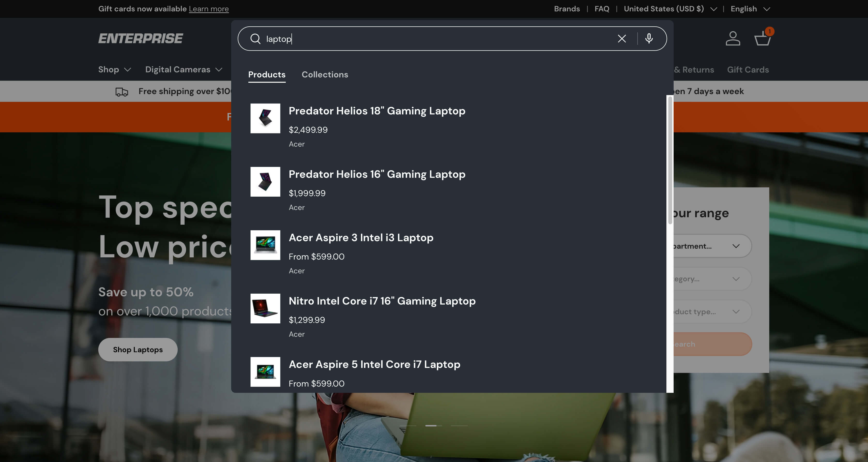Open the English language selector
This screenshot has width=868, height=462.
(x=750, y=9)
